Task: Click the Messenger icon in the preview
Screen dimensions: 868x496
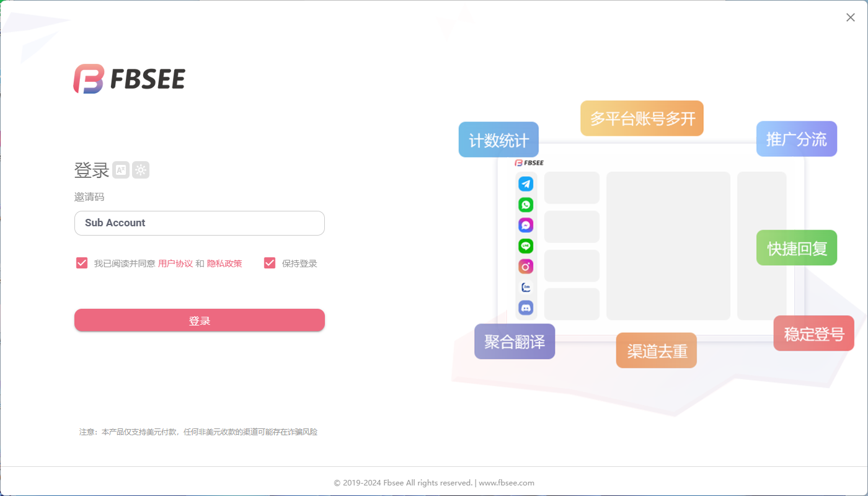Action: [526, 225]
